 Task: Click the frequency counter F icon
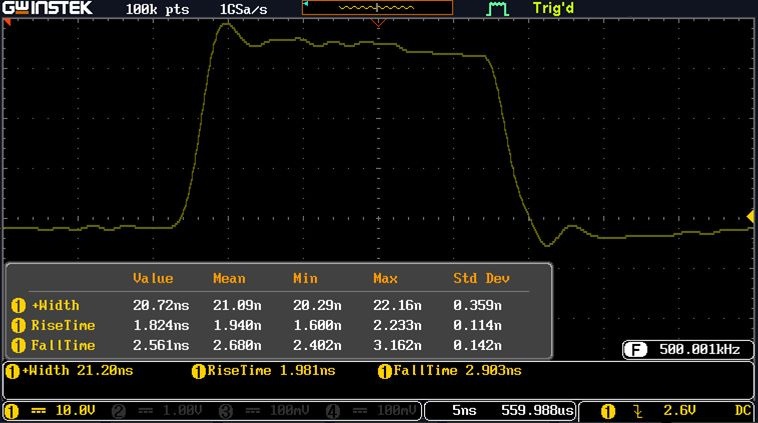[635, 350]
